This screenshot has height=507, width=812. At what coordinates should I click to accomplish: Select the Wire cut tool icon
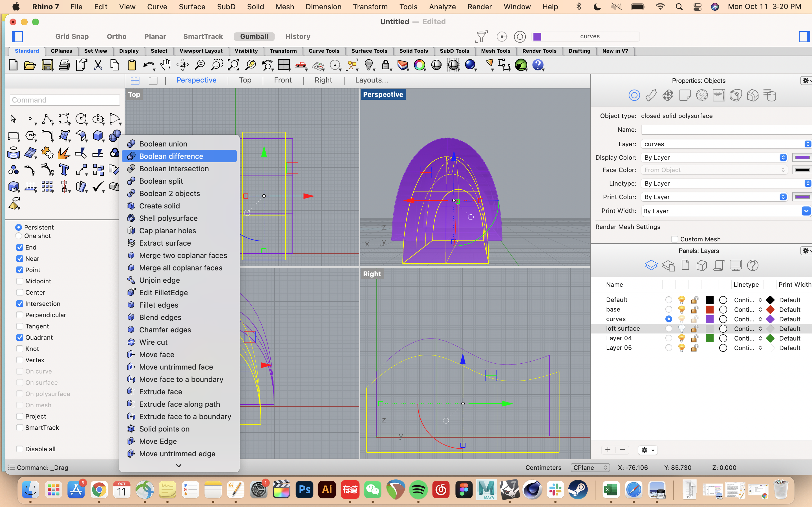(x=132, y=342)
